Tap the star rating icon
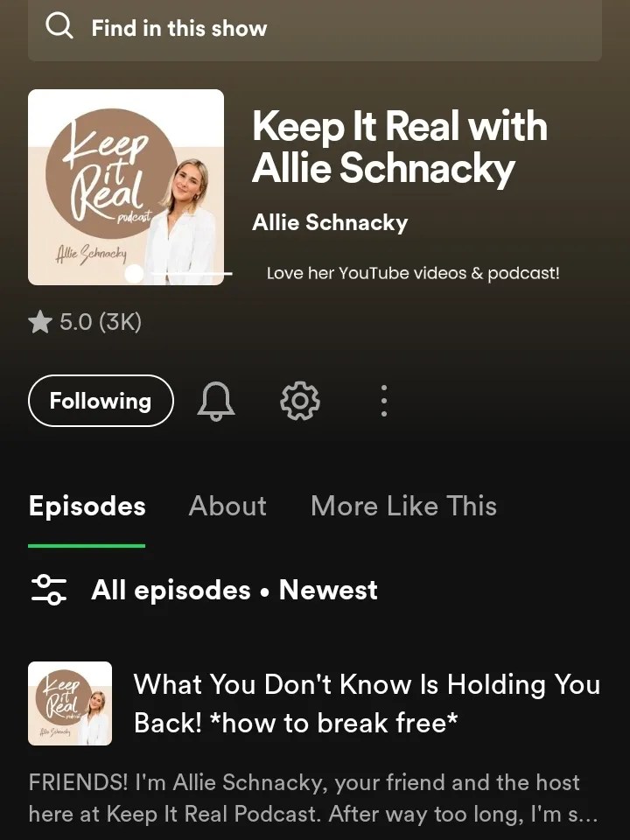Viewport: 630px width, 840px height. coord(40,322)
